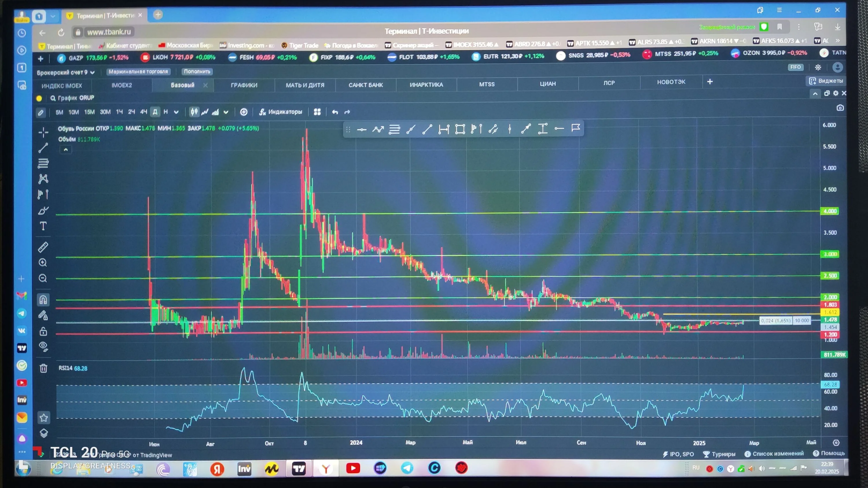Select the ruler measure tool
The width and height of the screenshot is (868, 488).
pos(43,247)
